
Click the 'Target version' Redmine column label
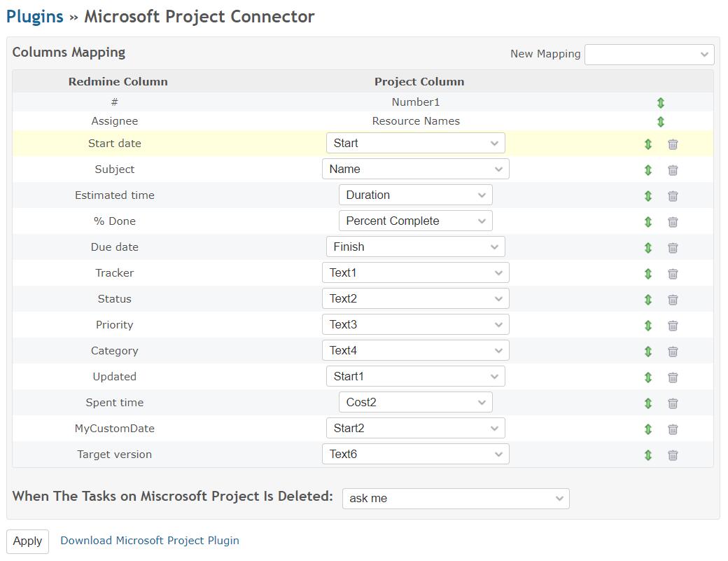(115, 455)
